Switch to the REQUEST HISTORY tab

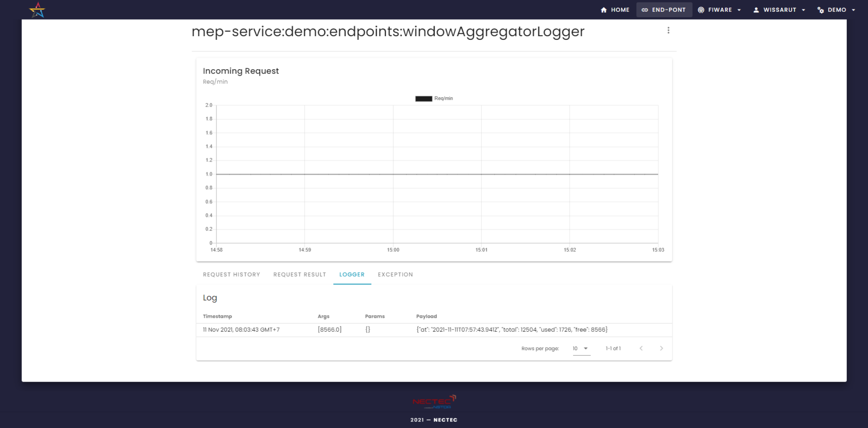(232, 275)
